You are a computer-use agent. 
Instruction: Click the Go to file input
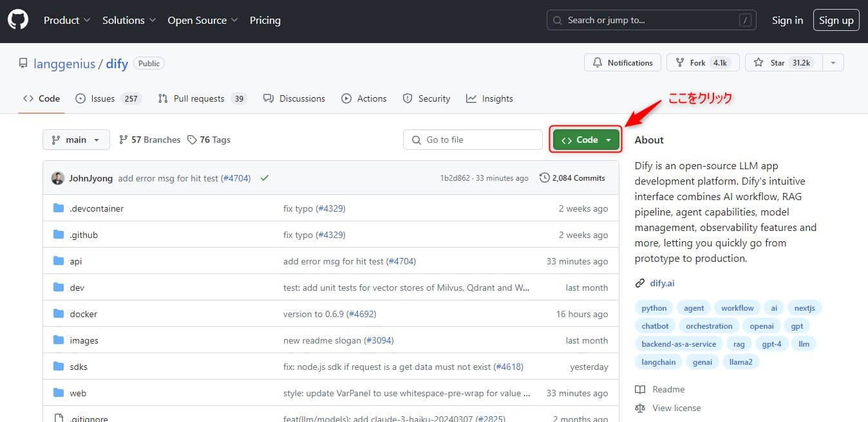tap(473, 140)
